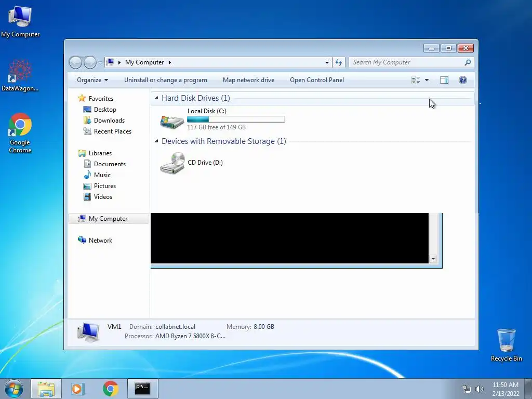Select Recent Places in navigation pane
Screen dimensions: 532x399
(x=112, y=131)
